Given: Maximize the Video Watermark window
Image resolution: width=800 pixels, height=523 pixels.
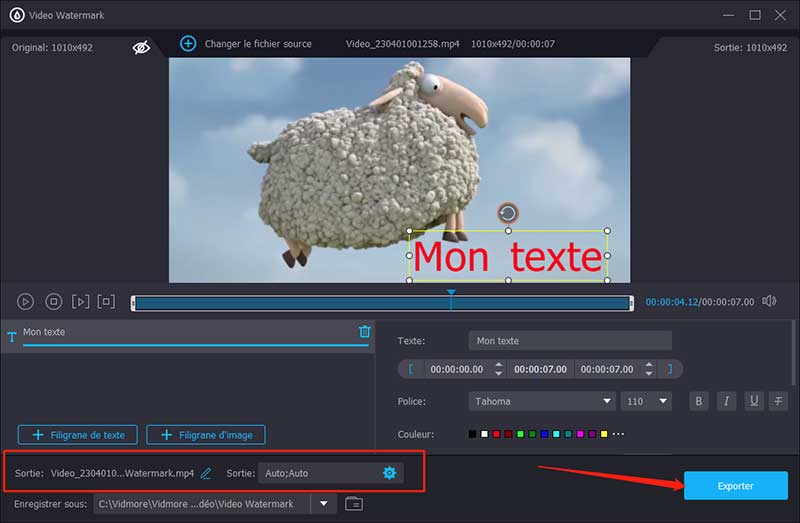Looking at the screenshot, I should [755, 15].
